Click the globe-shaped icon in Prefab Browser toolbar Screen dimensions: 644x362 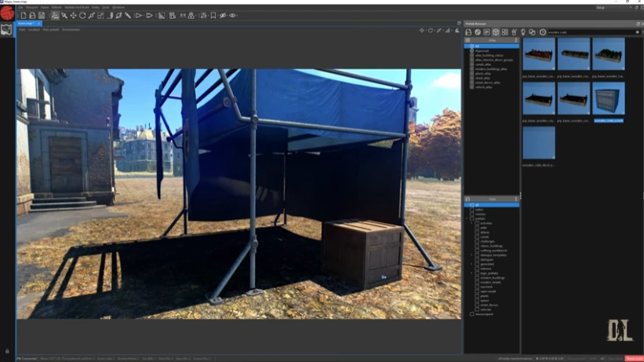pos(478,32)
